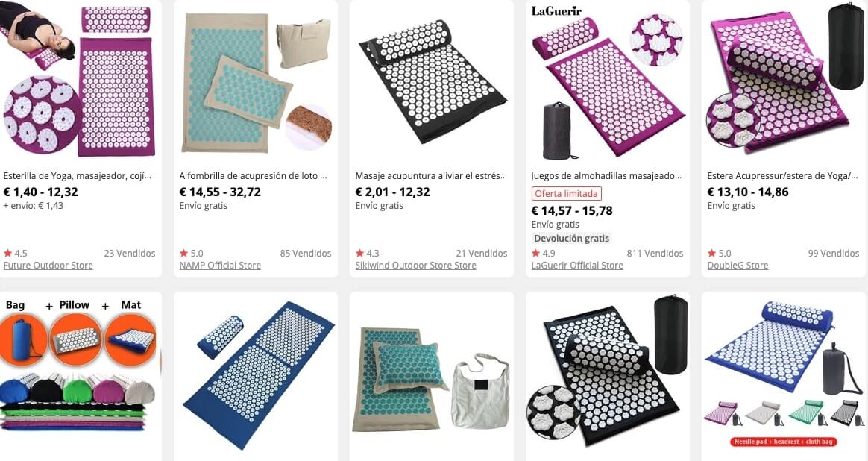Open the LaGuerir magenta mat product image
This screenshot has width=868, height=461.
pyautogui.click(x=607, y=82)
